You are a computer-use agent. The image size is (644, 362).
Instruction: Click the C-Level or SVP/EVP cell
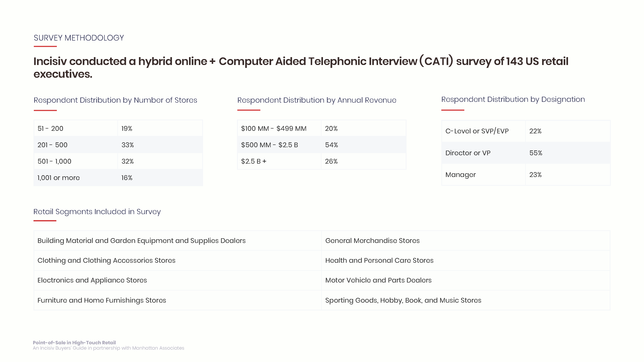pyautogui.click(x=483, y=131)
